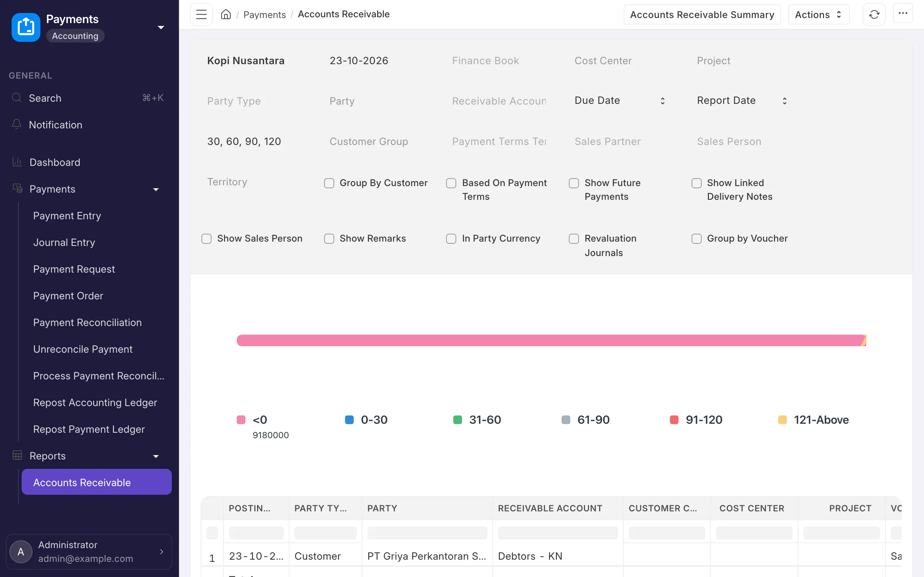Screen dimensions: 924x577
Task: Go to home via house icon
Action: click(x=226, y=14)
